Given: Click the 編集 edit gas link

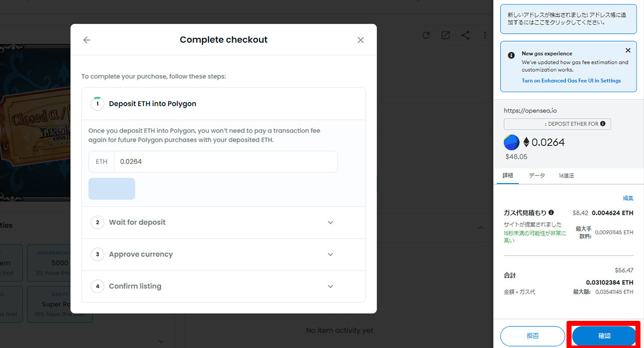Looking at the screenshot, I should point(628,198).
